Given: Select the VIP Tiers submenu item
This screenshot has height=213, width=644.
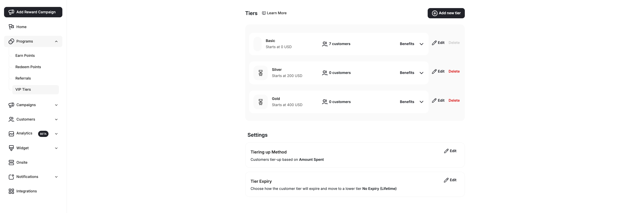Looking at the screenshot, I should (x=23, y=90).
